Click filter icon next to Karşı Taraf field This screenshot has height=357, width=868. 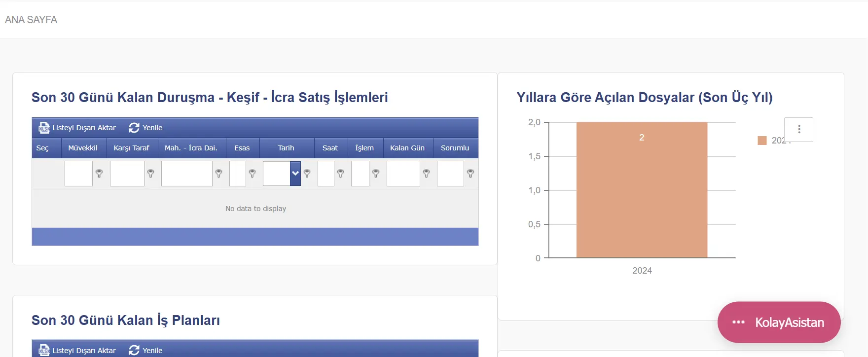[151, 174]
